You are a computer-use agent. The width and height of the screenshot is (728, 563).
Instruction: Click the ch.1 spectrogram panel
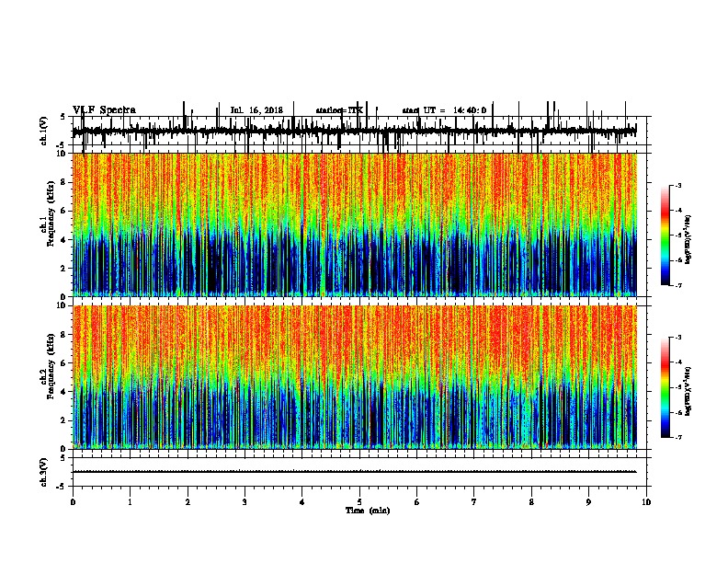coord(355,224)
